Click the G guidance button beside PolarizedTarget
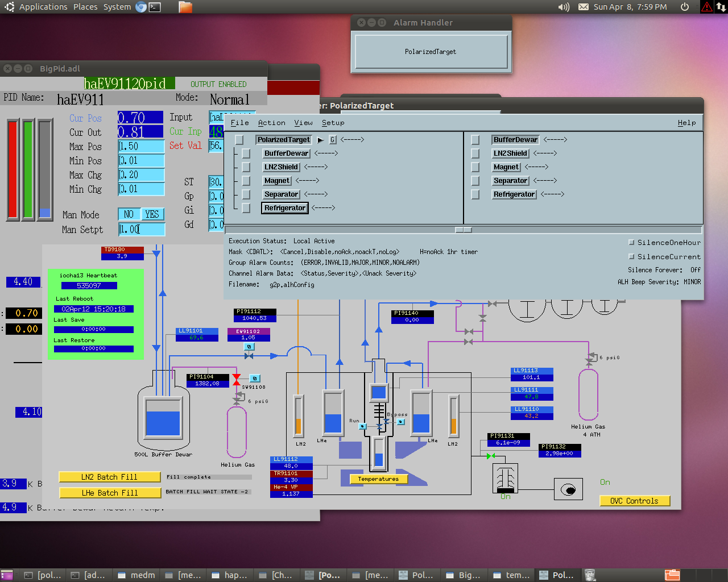This screenshot has height=582, width=728. click(x=333, y=140)
